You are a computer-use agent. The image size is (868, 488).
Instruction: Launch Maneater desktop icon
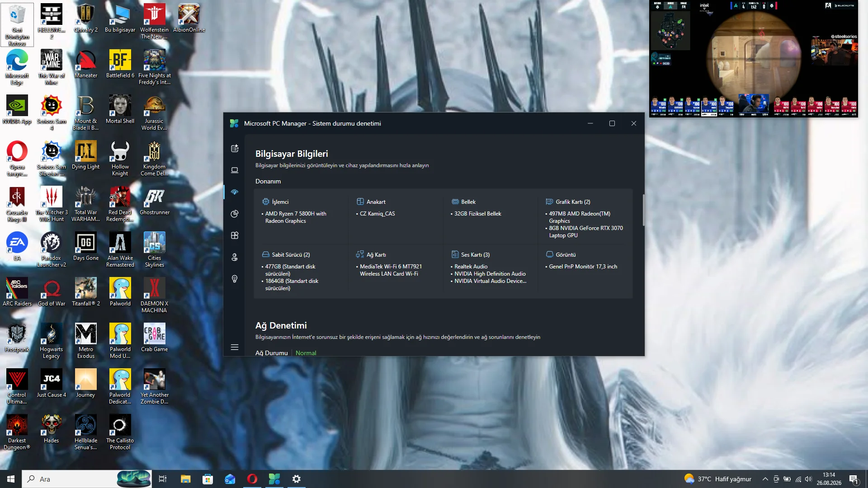(86, 64)
